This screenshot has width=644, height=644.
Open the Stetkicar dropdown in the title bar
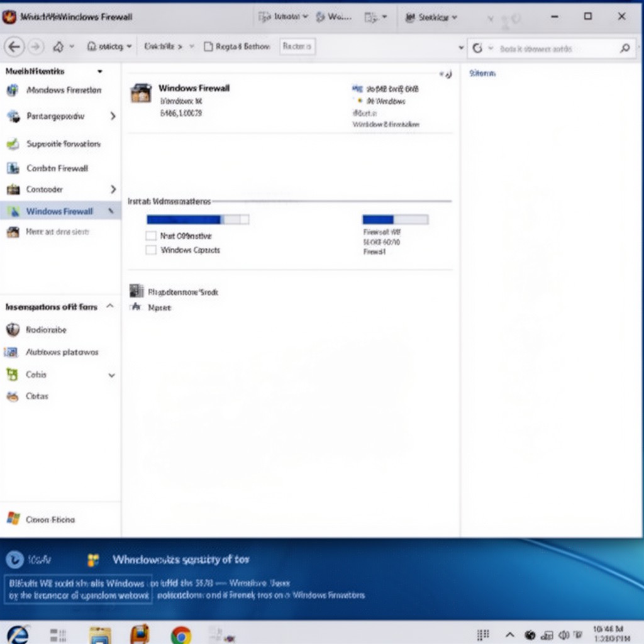[431, 17]
